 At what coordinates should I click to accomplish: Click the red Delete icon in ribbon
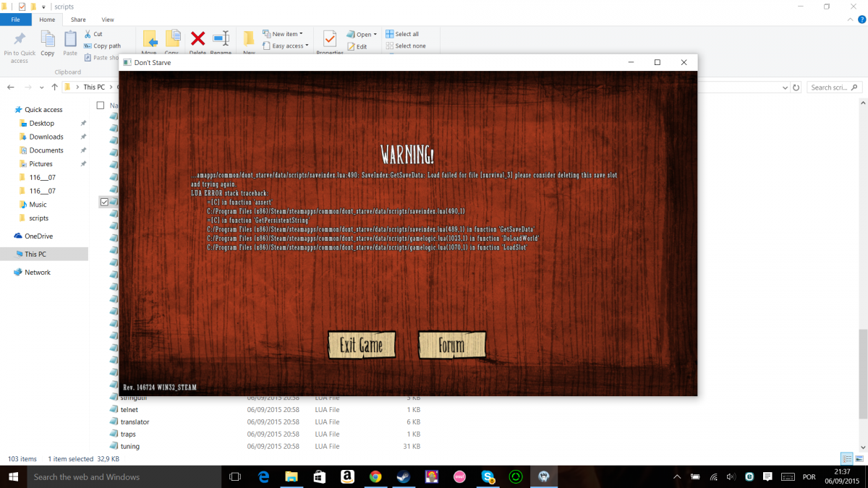197,40
